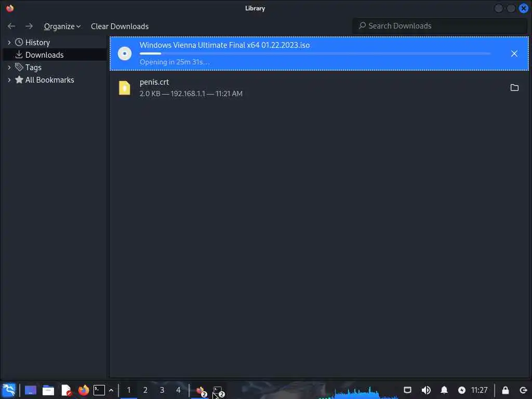Click the Firefox icon in the title bar
This screenshot has width=532, height=399.
(x=10, y=8)
